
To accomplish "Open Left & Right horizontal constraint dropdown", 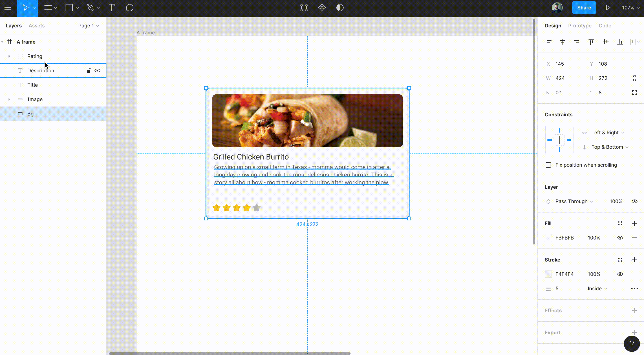I will point(608,133).
